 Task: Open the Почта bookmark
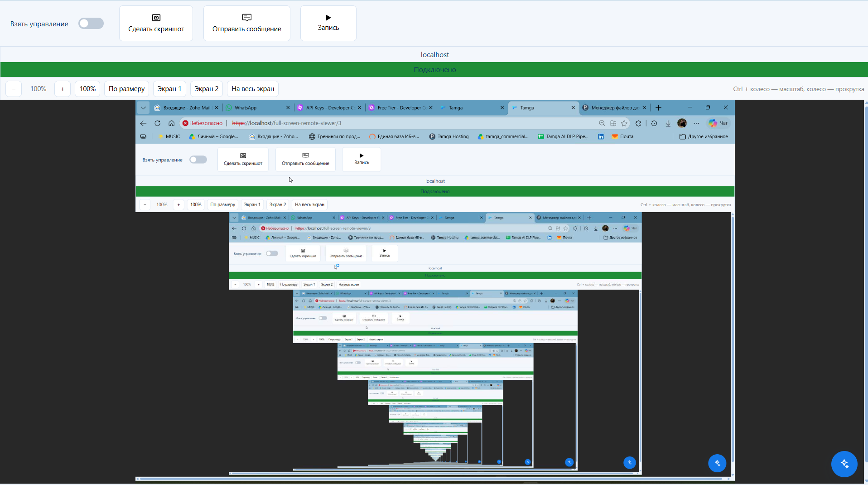point(622,136)
